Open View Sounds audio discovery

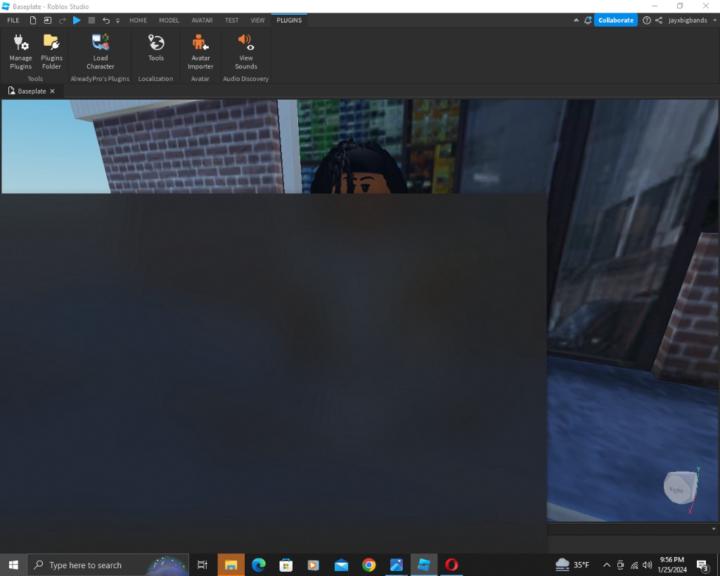246,51
